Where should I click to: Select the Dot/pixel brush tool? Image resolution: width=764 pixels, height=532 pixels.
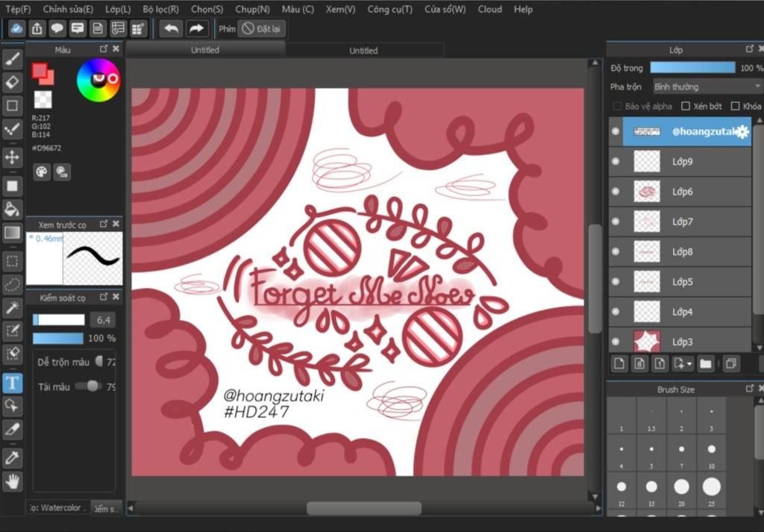point(12,128)
